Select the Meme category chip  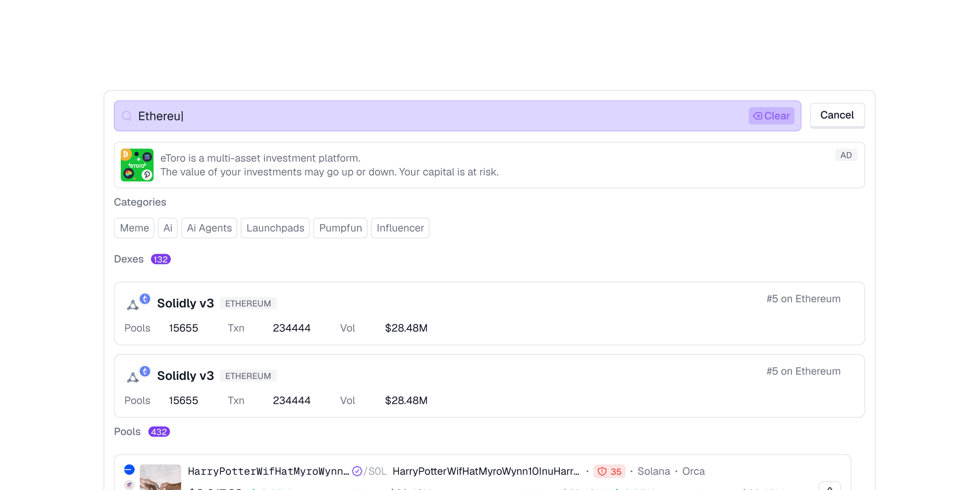coord(134,228)
